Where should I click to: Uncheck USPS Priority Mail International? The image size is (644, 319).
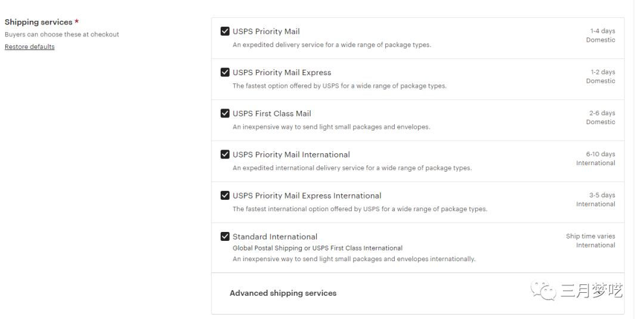[225, 154]
